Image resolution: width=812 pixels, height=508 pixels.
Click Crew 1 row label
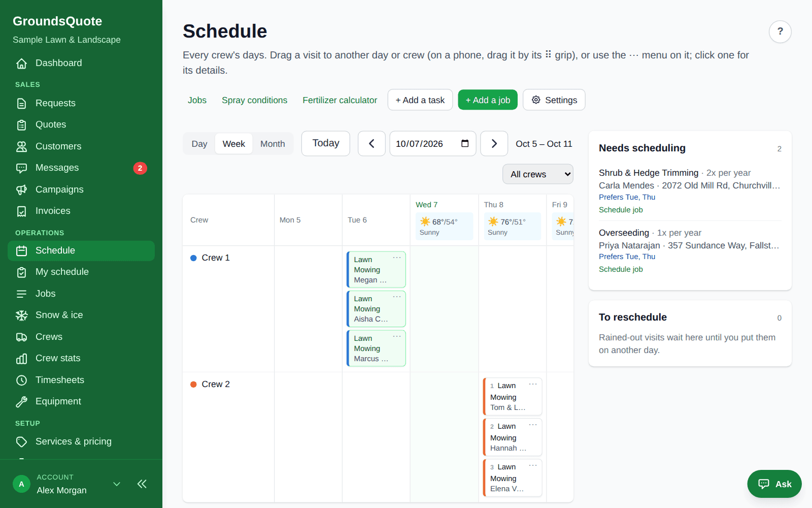[216, 258]
